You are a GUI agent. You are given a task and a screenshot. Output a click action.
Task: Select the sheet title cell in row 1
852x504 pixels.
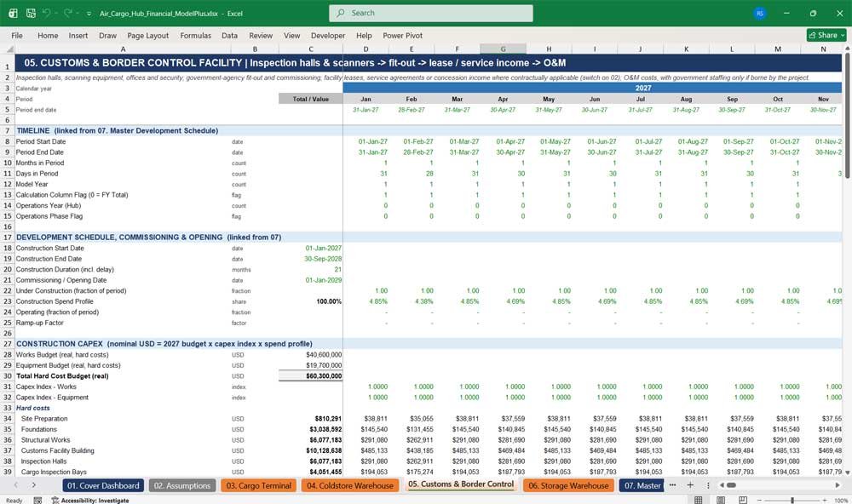tap(429, 63)
